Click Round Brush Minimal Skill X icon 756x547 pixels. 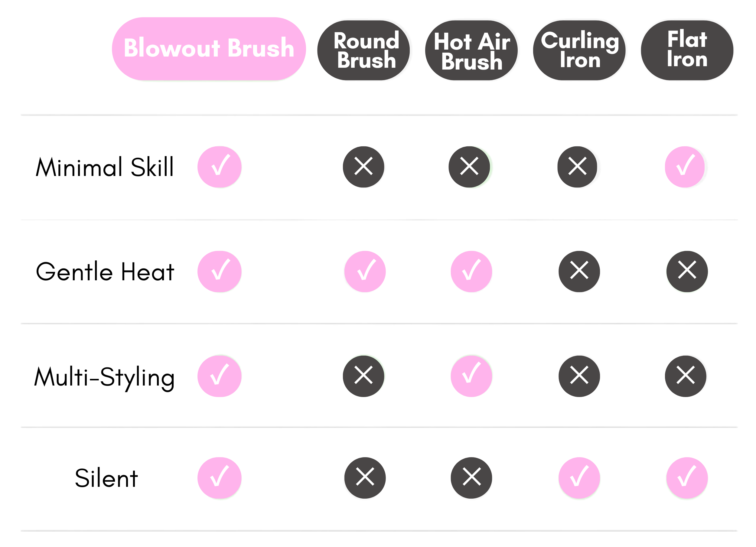coord(363,167)
